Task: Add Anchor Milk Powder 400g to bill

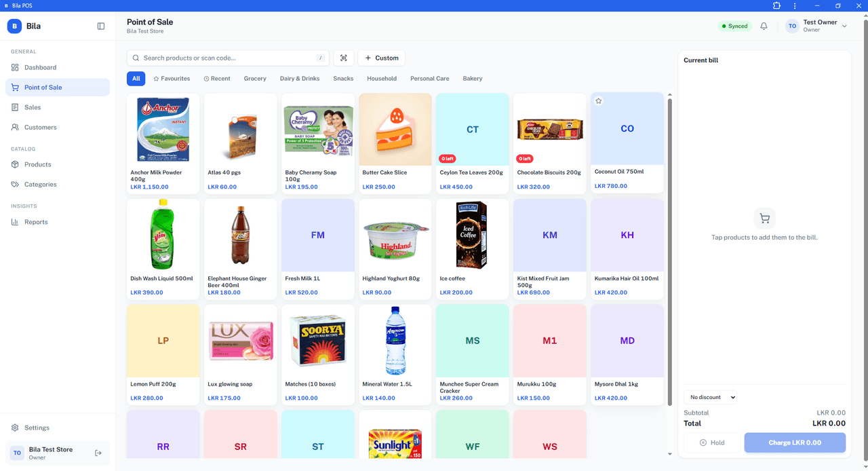Action: (x=163, y=144)
